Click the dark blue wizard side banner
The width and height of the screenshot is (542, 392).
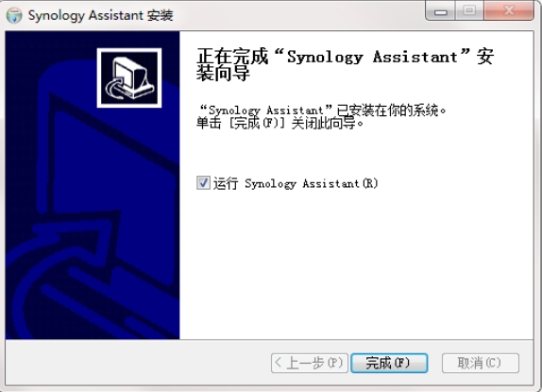pos(93,185)
